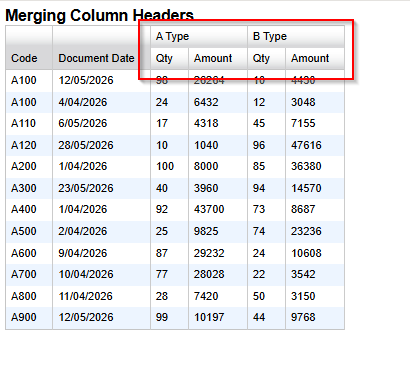
Task: Click date 1/04/2026 in A200 row
Action: [101, 166]
